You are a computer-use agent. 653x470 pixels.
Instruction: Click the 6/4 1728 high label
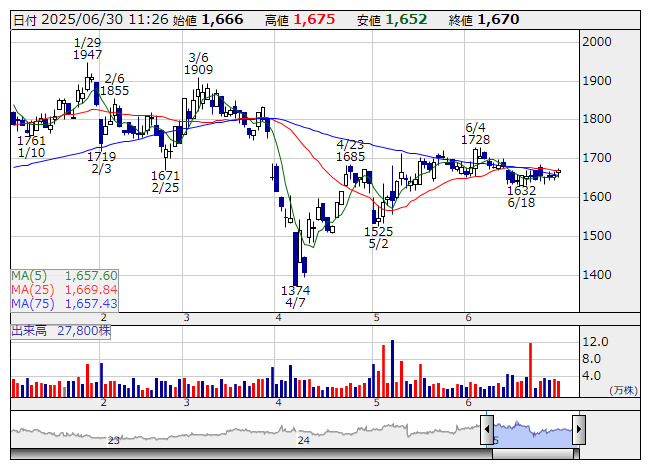pos(475,133)
